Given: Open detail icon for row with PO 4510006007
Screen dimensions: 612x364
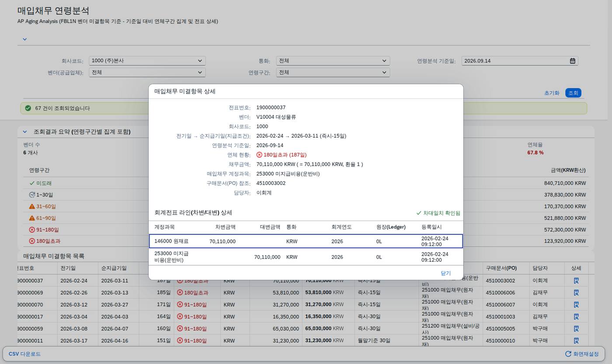Looking at the screenshot, I should 576,305.
